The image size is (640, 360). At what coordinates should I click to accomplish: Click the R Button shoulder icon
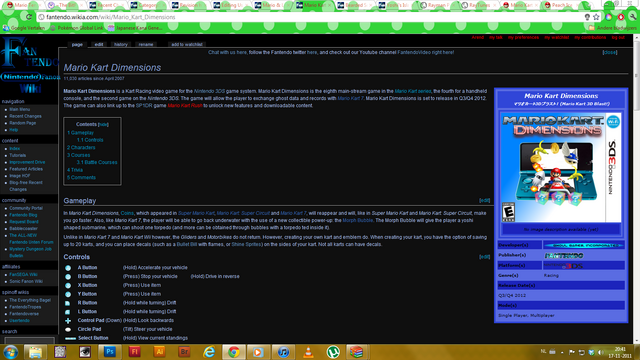point(68,303)
